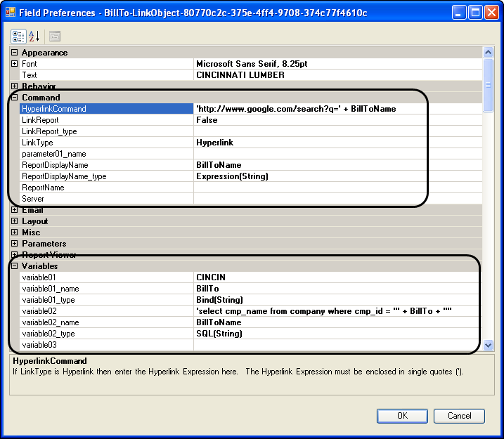The image size is (504, 439).
Task: Expand the Font property node
Action: coord(15,64)
